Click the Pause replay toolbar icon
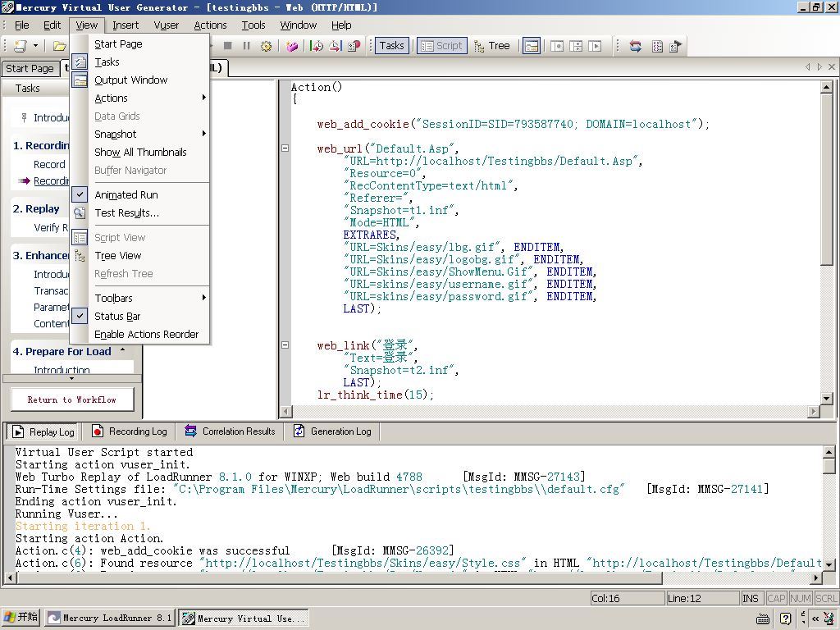This screenshot has height=630, width=840. pos(246,46)
